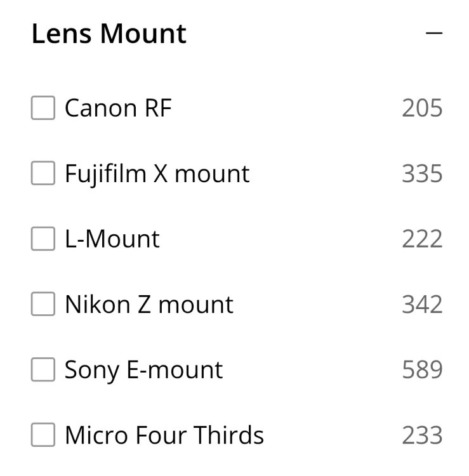Enable the Fujifilm X mount checkbox

[x=43, y=173]
